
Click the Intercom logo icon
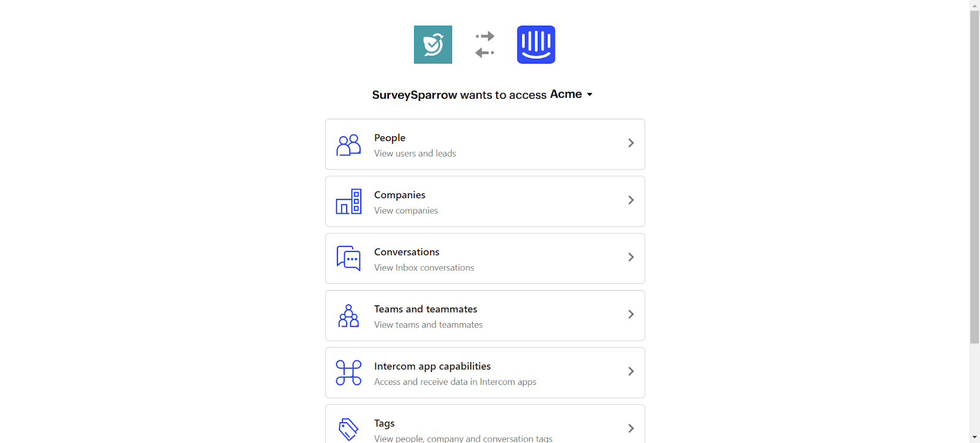536,45
